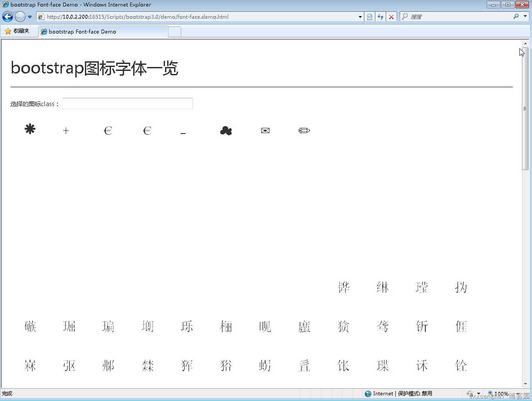
Task: Click the security lock status icon
Action: coord(470,394)
